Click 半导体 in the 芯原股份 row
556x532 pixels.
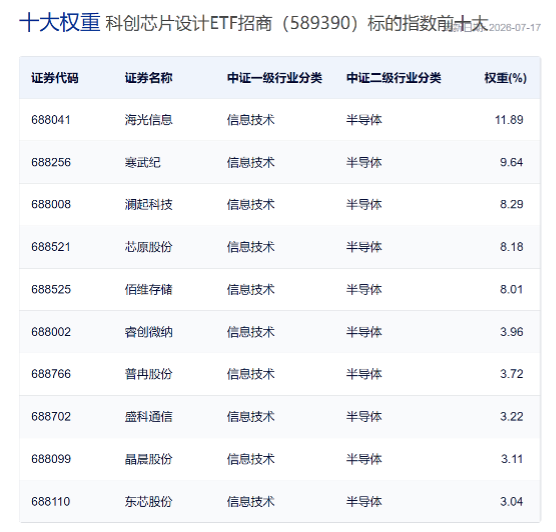tap(364, 247)
